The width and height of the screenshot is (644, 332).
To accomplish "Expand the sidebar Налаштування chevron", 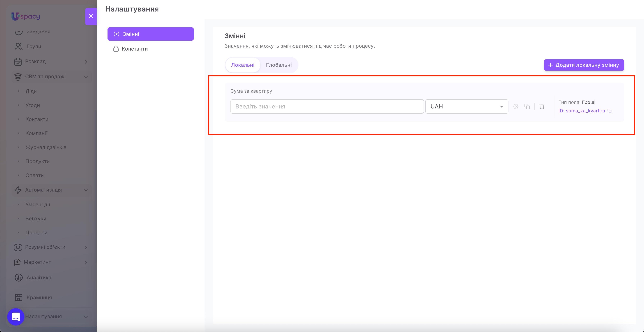I will [x=86, y=317].
